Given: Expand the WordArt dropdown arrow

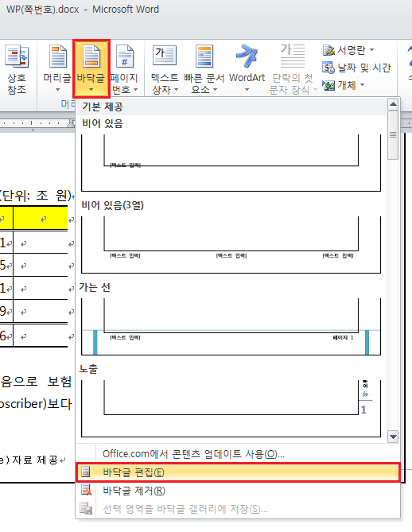Looking at the screenshot, I should [247, 90].
